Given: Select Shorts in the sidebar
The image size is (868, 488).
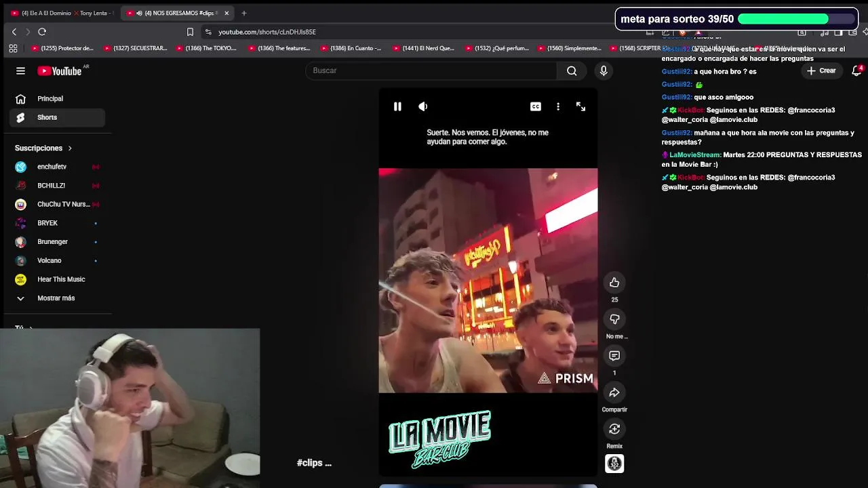Looking at the screenshot, I should coord(58,117).
